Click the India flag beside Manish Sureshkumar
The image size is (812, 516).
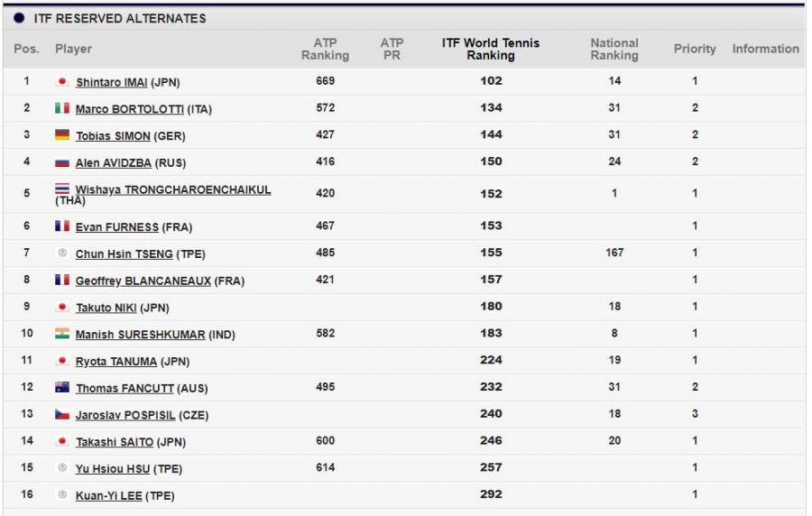point(62,334)
